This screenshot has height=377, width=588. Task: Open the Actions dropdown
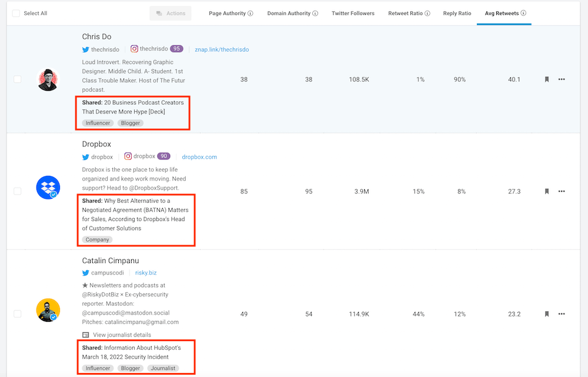click(x=170, y=13)
